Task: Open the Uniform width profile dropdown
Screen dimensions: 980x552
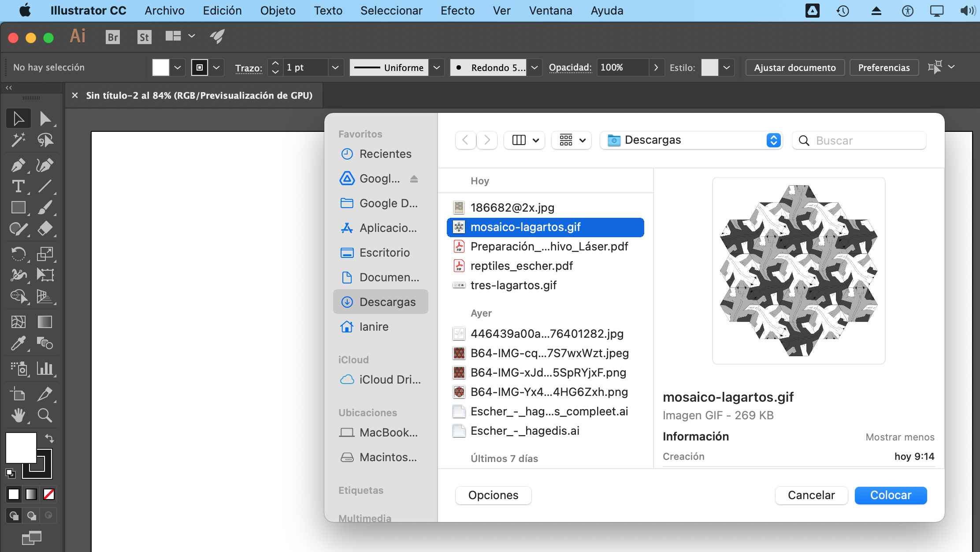Action: 437,67
